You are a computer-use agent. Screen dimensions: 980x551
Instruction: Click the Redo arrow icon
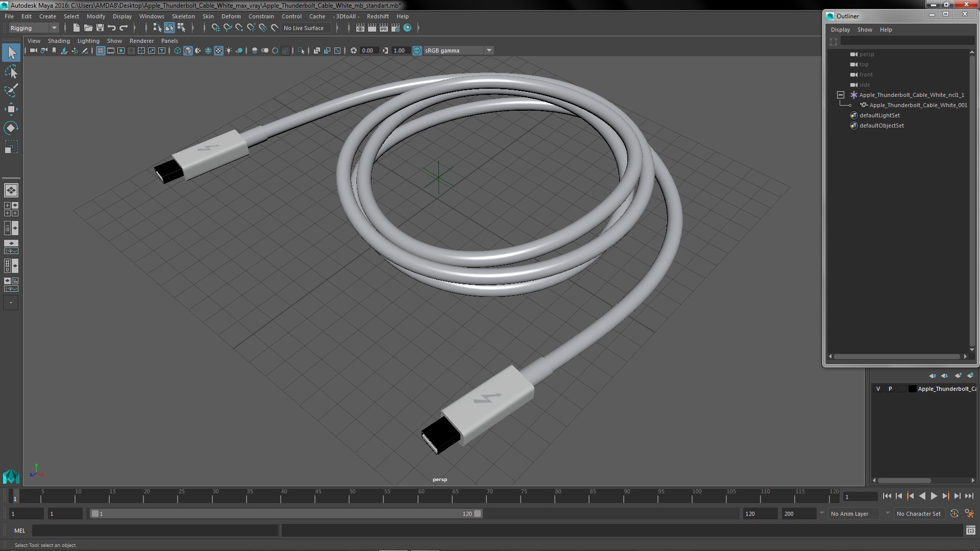124,28
